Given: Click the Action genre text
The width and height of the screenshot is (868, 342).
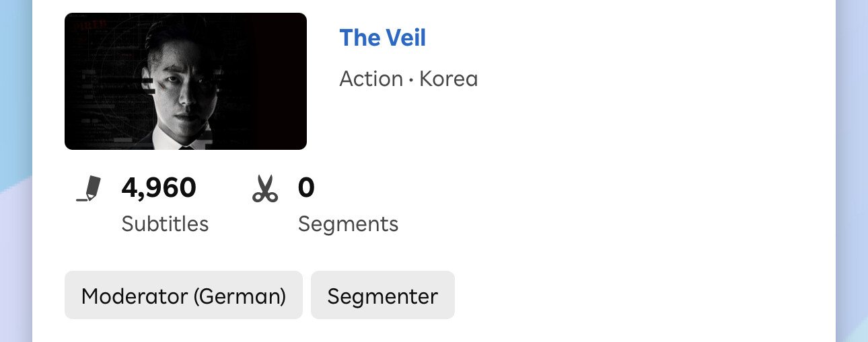Looking at the screenshot, I should (x=371, y=79).
